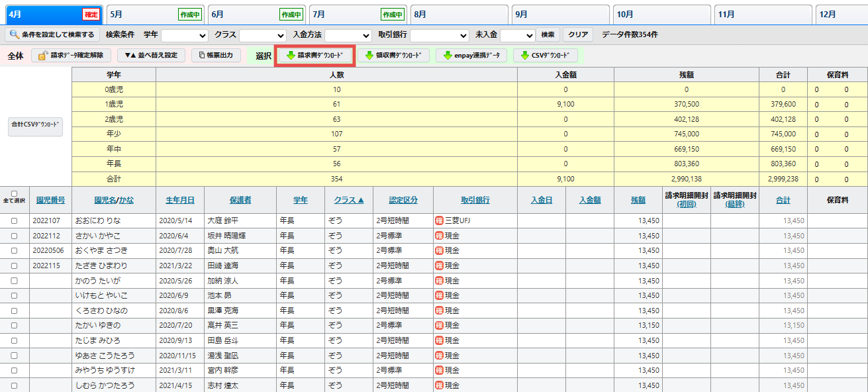Click the copy-pages icon on 帳票出力
The height and width of the screenshot is (392, 868).
(202, 56)
